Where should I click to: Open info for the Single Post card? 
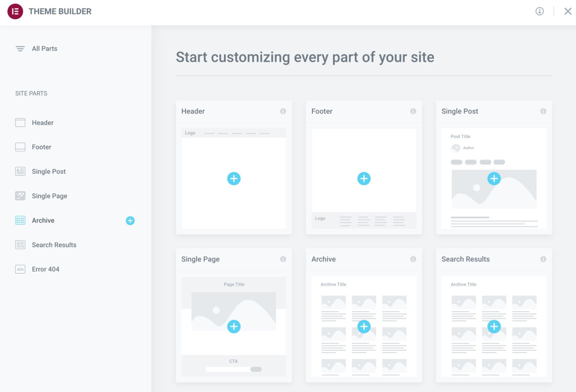[544, 112]
